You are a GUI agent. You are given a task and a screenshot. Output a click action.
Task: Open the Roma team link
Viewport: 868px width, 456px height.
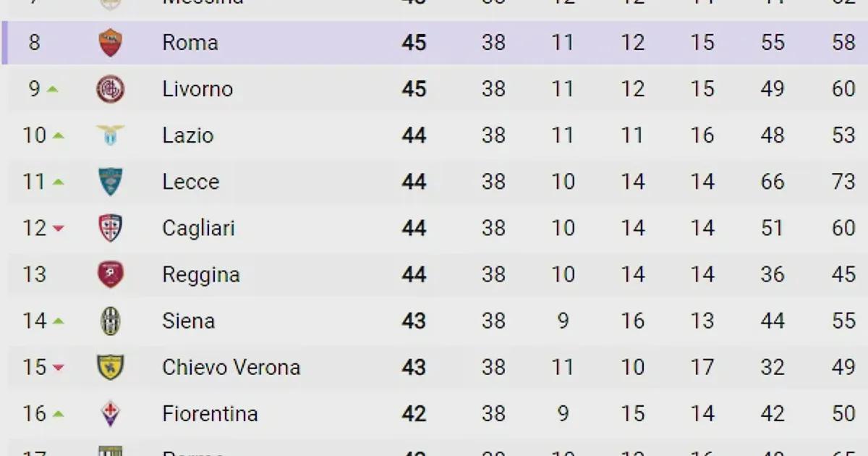[190, 43]
